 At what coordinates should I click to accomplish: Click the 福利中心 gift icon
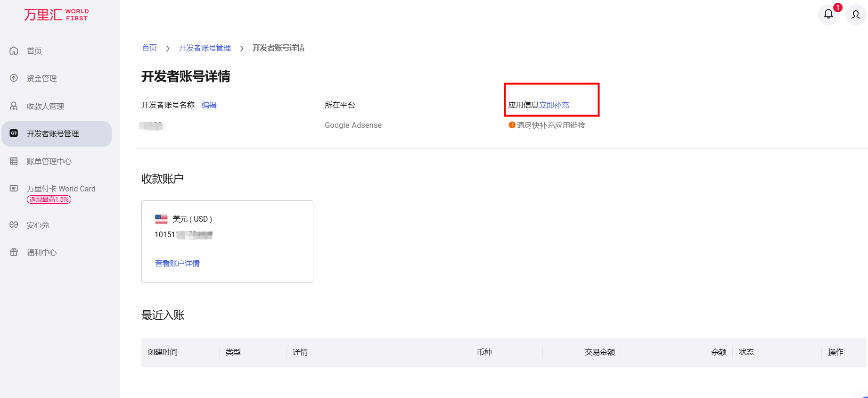click(x=14, y=252)
